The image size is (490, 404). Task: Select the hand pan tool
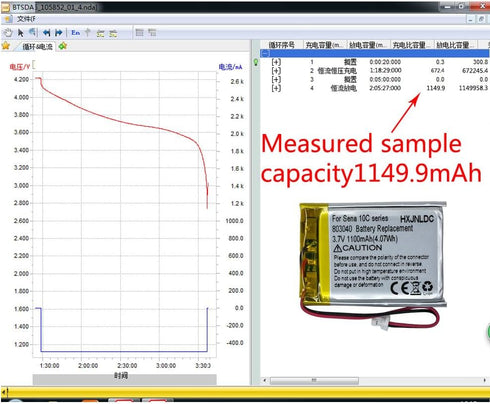pyautogui.click(x=8, y=33)
